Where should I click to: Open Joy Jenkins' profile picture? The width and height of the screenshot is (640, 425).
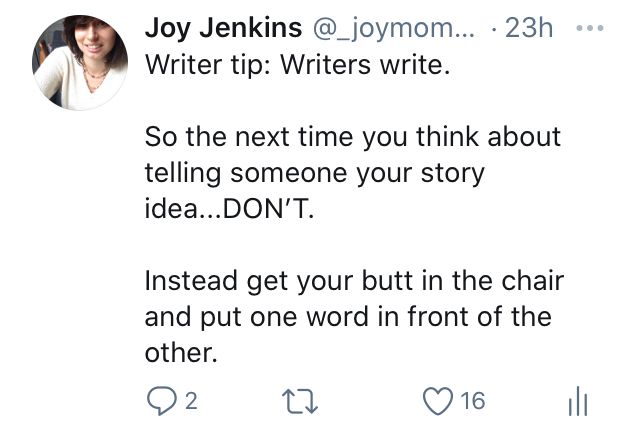pos(80,62)
